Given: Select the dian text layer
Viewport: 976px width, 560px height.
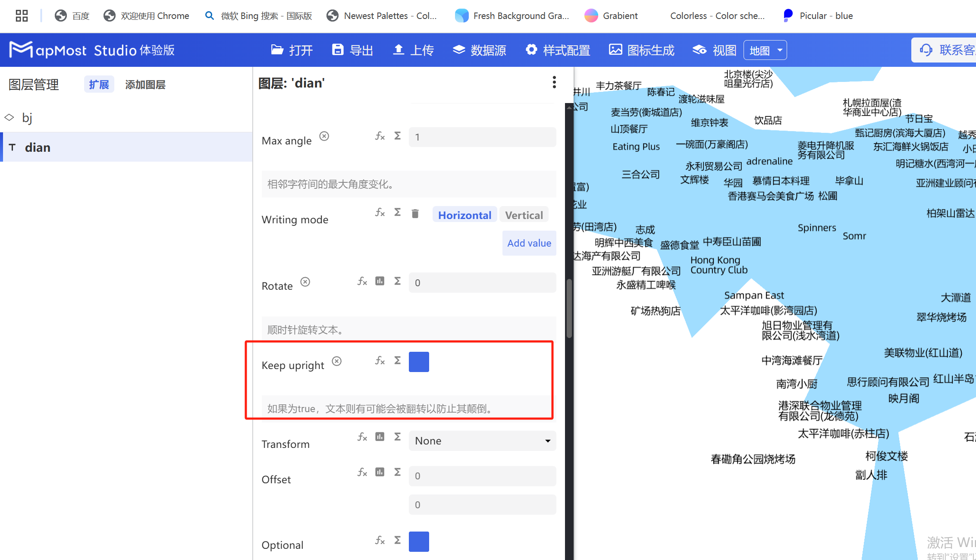Looking at the screenshot, I should pos(38,147).
